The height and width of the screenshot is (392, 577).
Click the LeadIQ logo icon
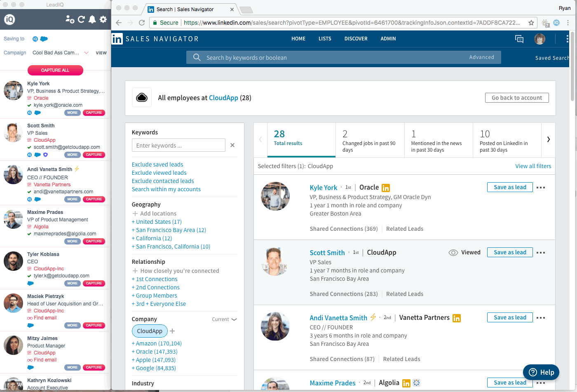point(9,19)
